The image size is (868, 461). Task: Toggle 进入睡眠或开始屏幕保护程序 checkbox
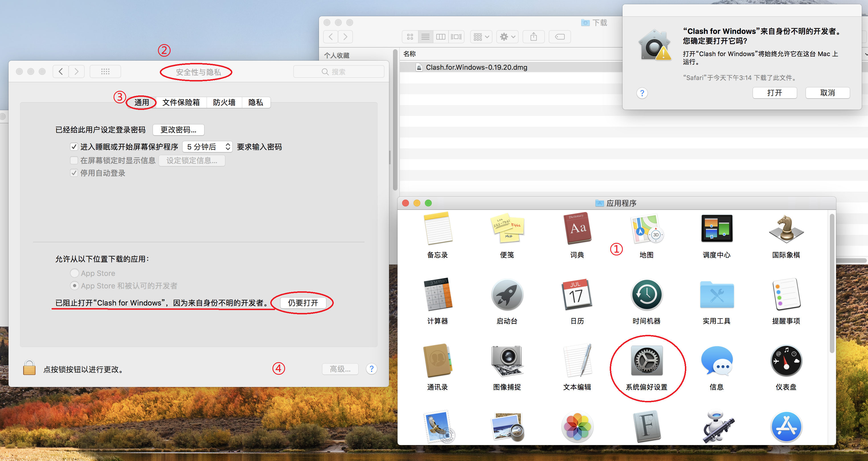tap(74, 147)
